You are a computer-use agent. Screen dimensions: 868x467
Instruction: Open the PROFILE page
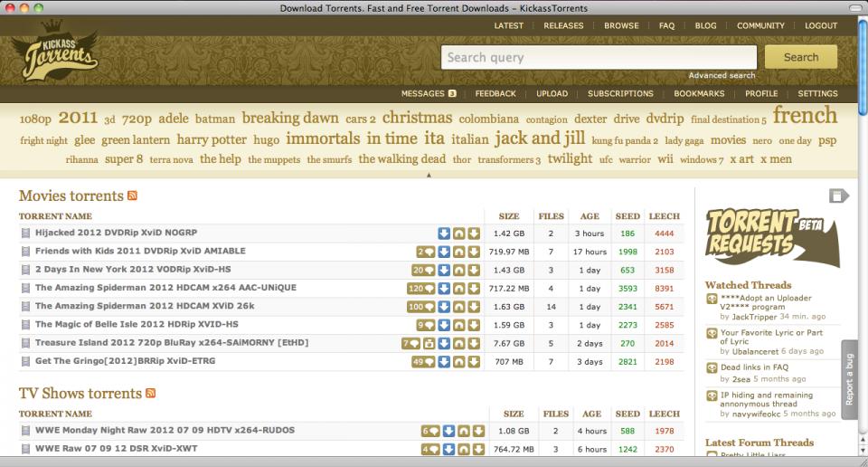coord(761,93)
